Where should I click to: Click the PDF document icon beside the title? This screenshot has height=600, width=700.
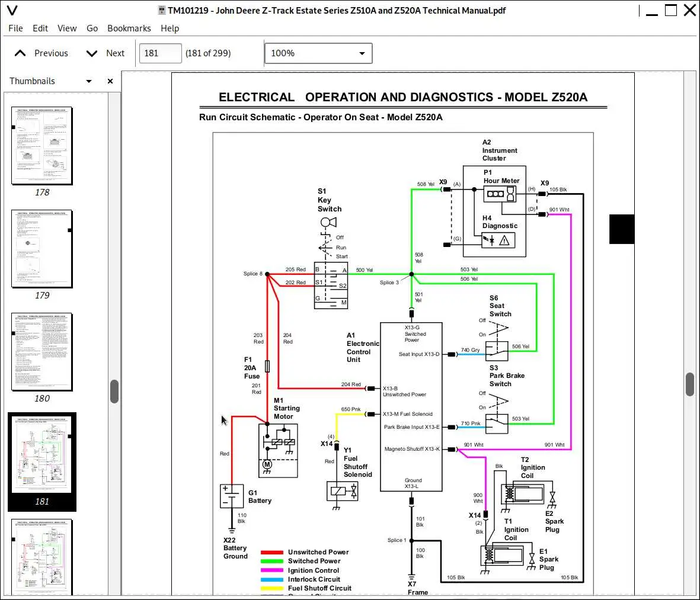point(162,10)
